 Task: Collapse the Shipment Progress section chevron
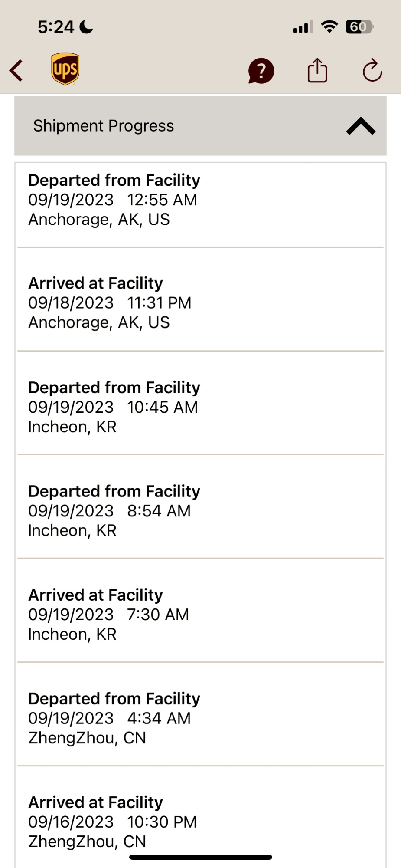[361, 126]
